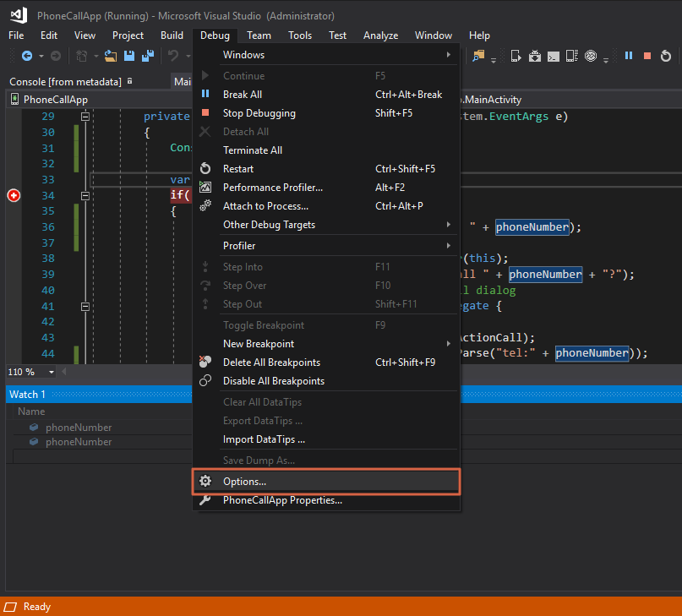Choose Import DataTips ... menu entry
This screenshot has height=616, width=682.
(x=326, y=439)
